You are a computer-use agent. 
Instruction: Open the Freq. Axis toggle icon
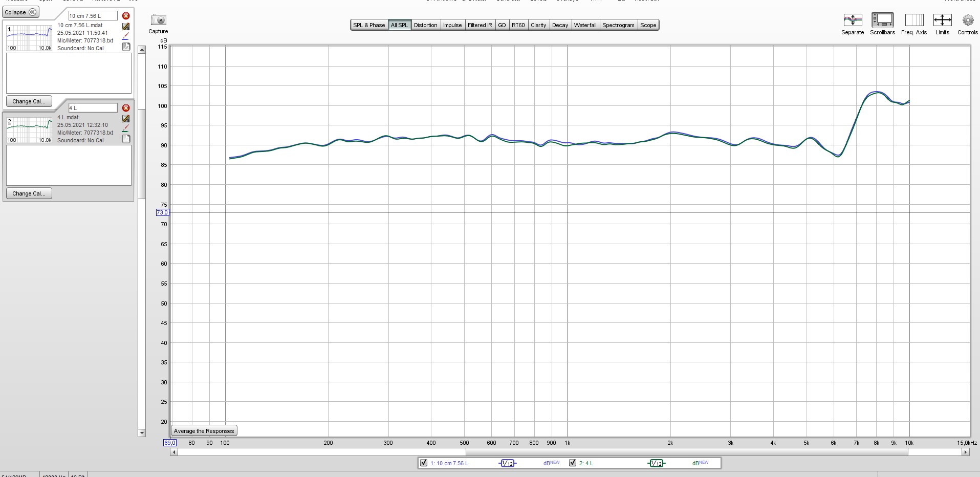pyautogui.click(x=914, y=20)
